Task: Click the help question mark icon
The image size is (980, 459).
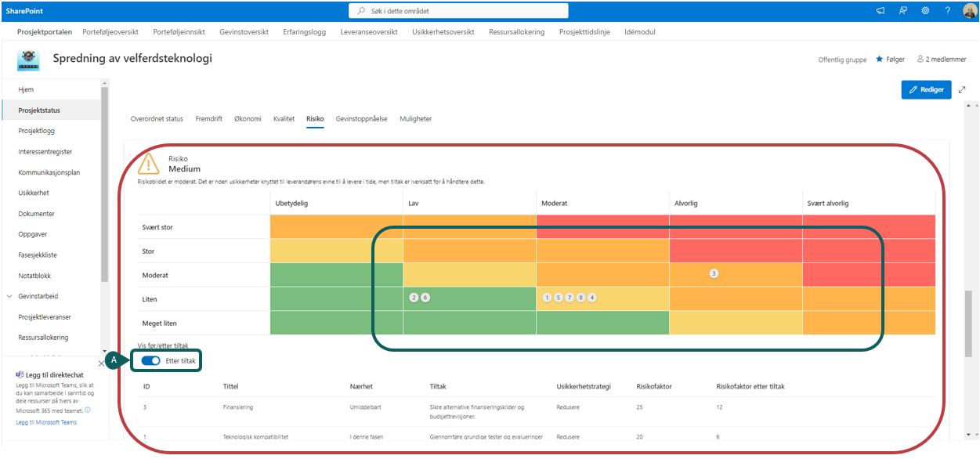Action: point(947,11)
